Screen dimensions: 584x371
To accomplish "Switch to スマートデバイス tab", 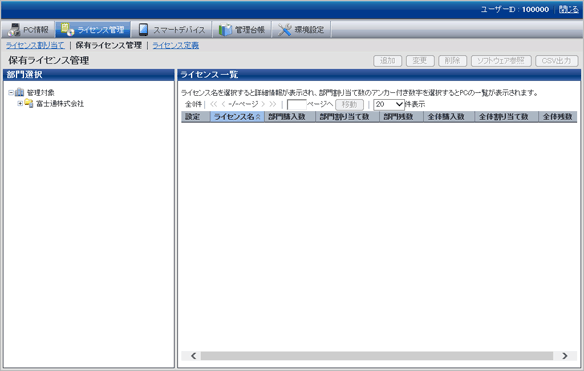I will pyautogui.click(x=172, y=29).
